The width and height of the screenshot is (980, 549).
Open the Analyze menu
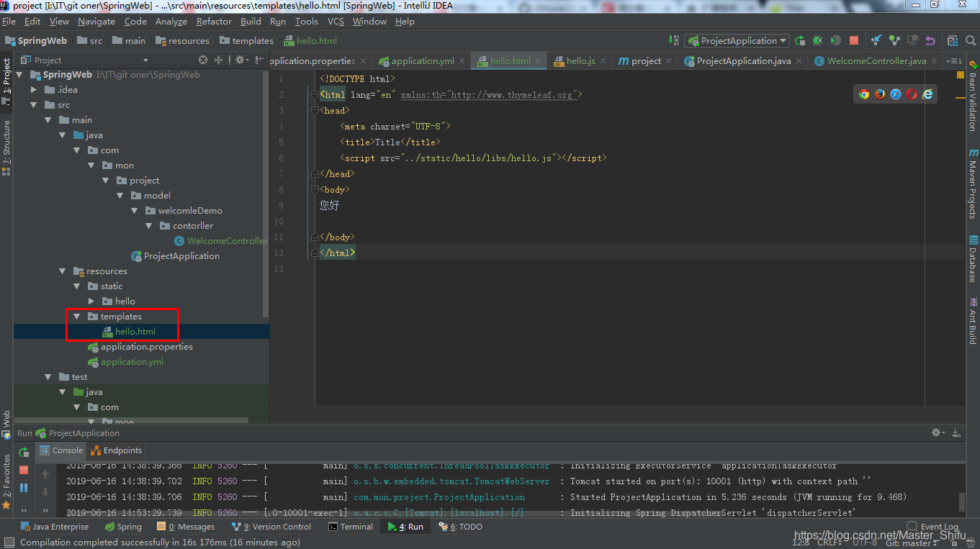pyautogui.click(x=171, y=22)
